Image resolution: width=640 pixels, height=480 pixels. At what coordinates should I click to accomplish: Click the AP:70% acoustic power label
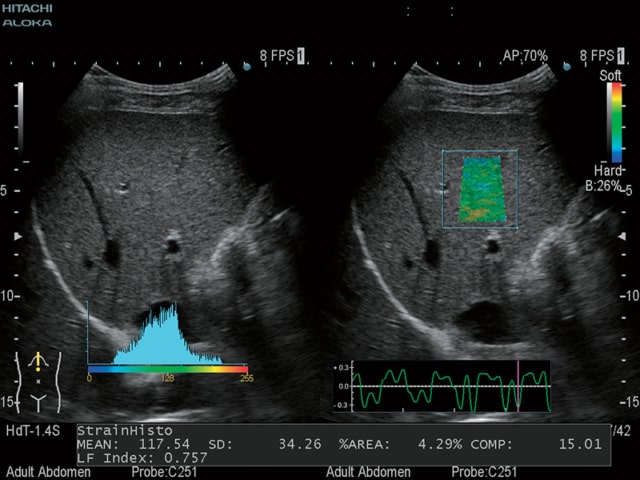pos(525,56)
